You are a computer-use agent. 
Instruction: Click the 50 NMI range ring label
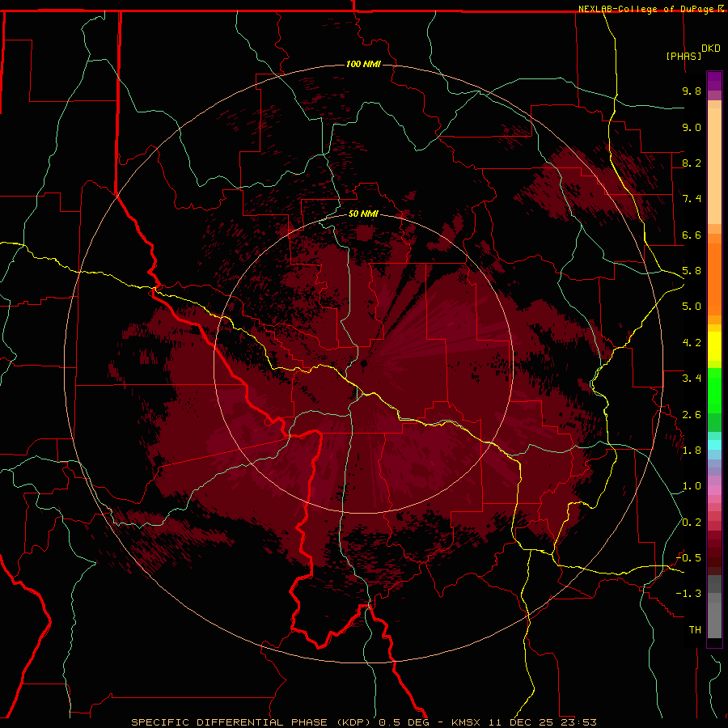coord(363,214)
